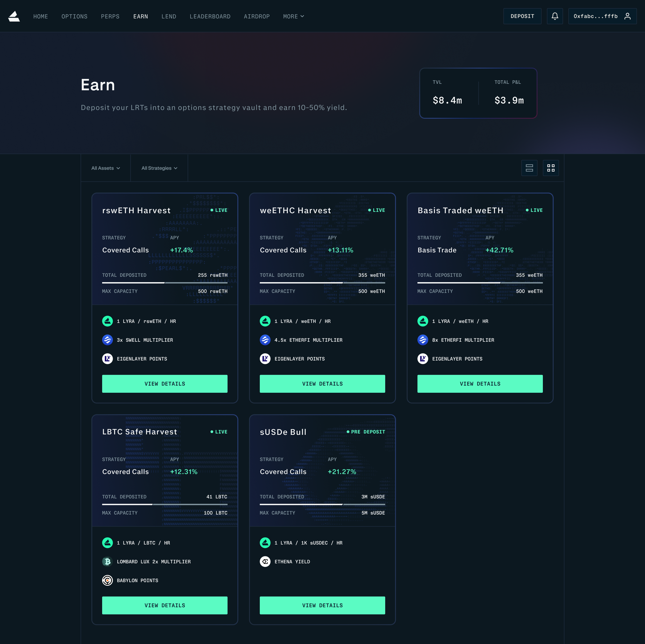Click the EigenLayer points icon on weETHC Harvest
Viewport: 645px width, 644px height.
coord(265,359)
